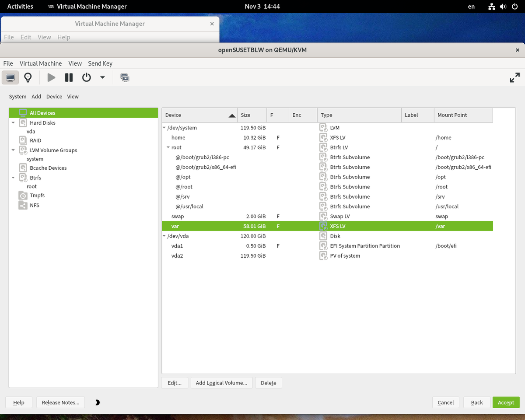Screen dimensions: 525x420
Task: Sort the list by the Device column header
Action: tap(199, 115)
